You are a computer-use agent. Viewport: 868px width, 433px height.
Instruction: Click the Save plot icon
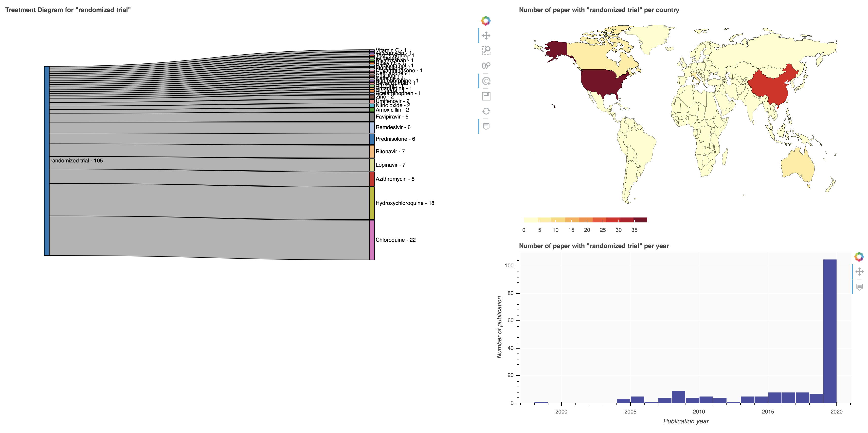pos(486,96)
